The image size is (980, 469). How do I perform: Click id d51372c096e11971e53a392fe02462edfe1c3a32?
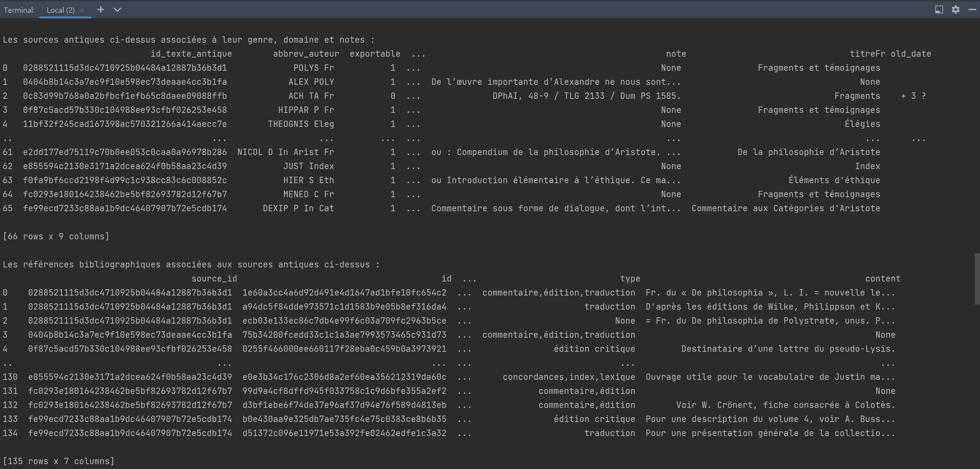344,433
